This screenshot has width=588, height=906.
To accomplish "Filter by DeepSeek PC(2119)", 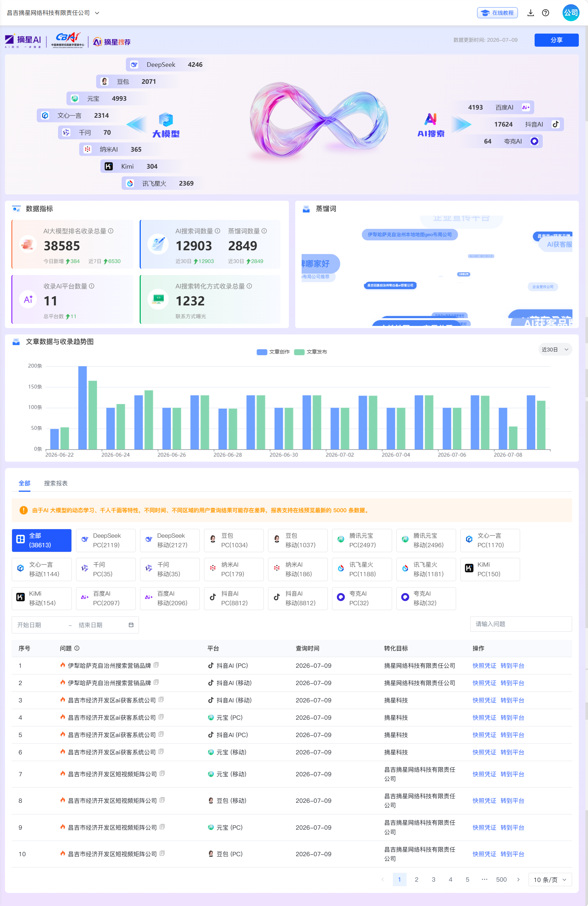I will click(x=106, y=540).
